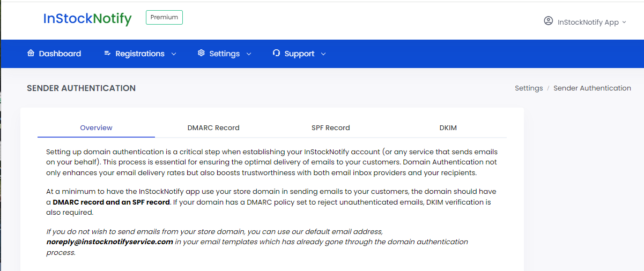Switch to the DMARC Record tab

(213, 127)
